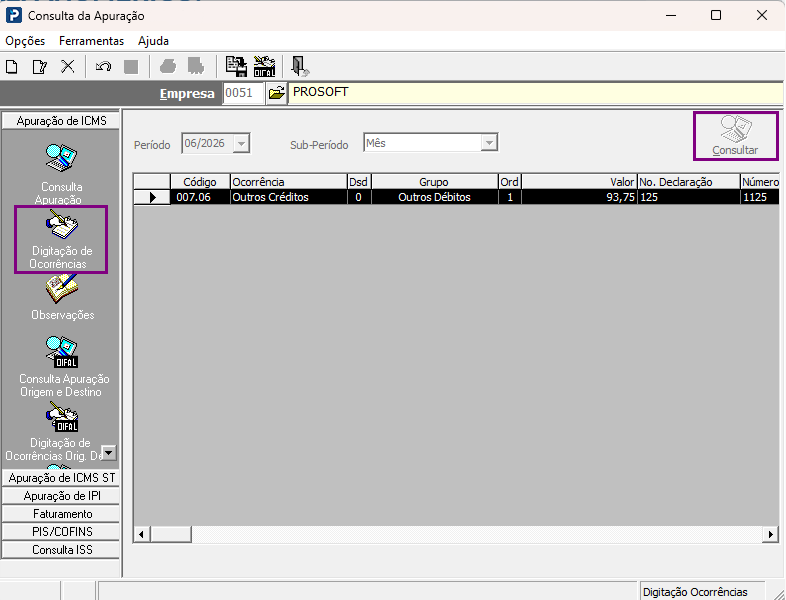Click the Digitação Ocorrências status bar text
Viewport: 786px width, 600px height.
[x=695, y=592]
